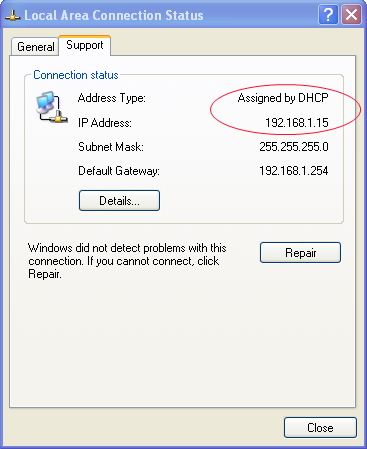Click the Close button at bottom
This screenshot has width=367, height=449.
click(320, 428)
